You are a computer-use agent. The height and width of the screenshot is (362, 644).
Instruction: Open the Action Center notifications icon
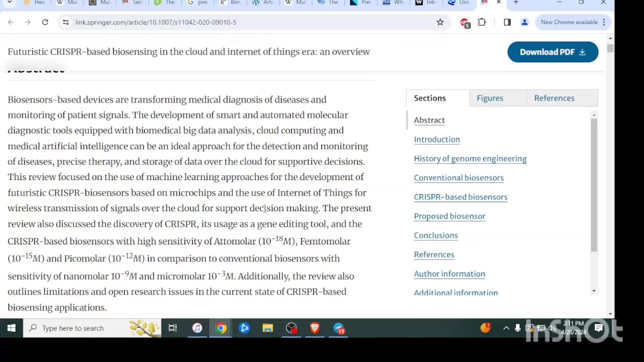(x=599, y=328)
